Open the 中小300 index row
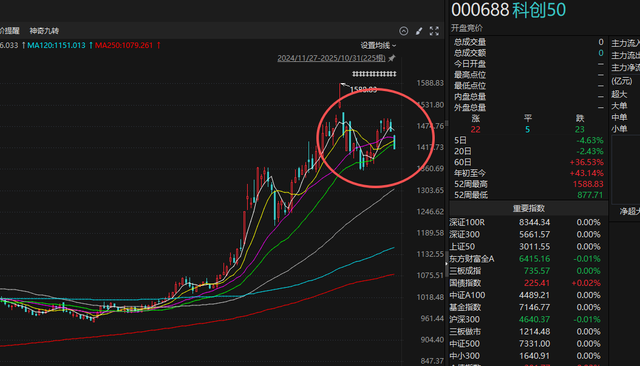The height and width of the screenshot is (366, 640). coord(528,356)
